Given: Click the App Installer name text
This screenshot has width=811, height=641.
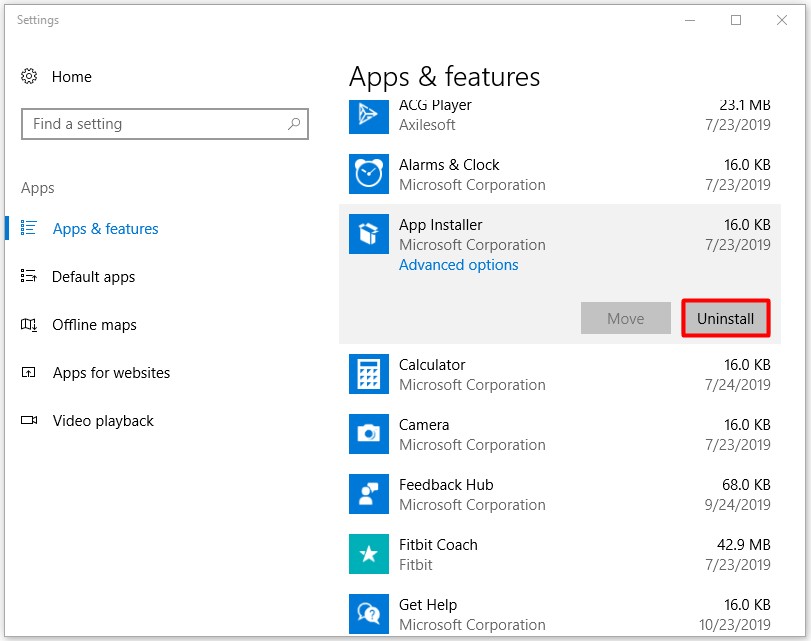Looking at the screenshot, I should [440, 225].
